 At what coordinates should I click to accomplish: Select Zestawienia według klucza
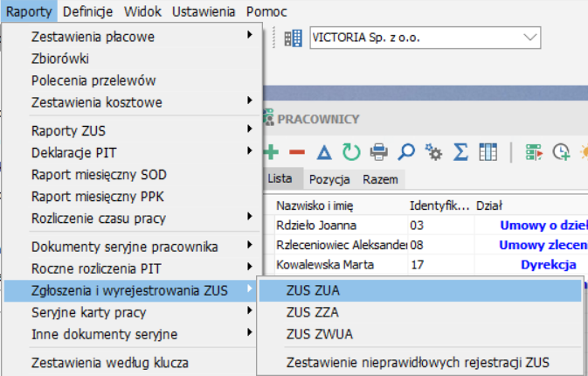(x=132, y=363)
